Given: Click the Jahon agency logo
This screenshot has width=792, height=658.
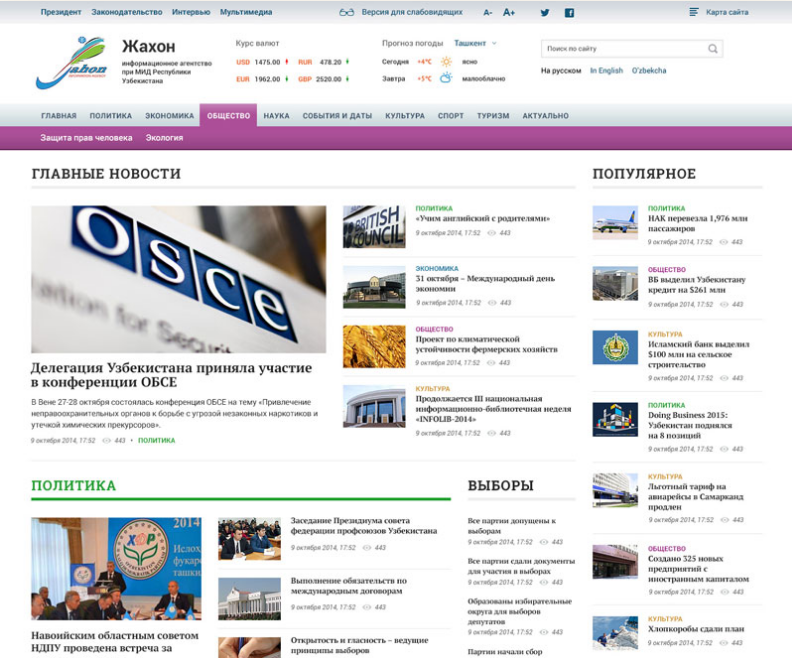Looking at the screenshot, I should (x=72, y=63).
